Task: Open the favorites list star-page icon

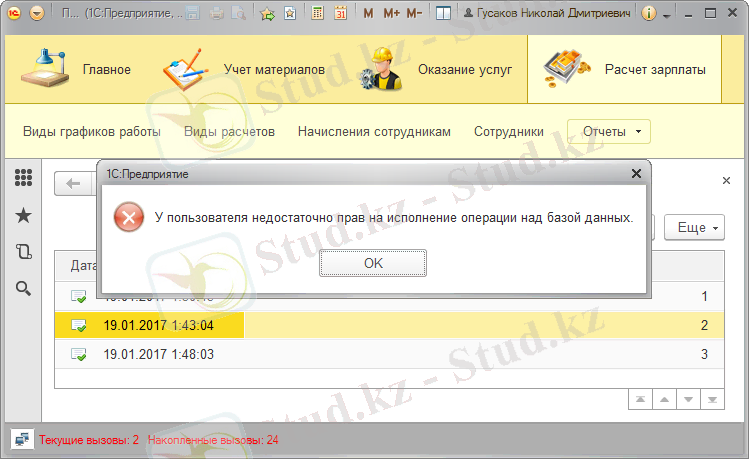Action: tap(290, 13)
